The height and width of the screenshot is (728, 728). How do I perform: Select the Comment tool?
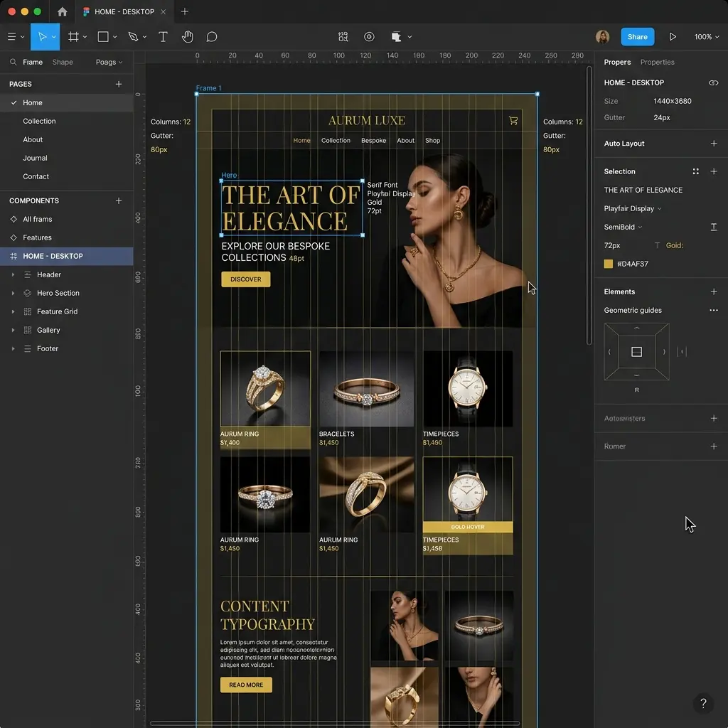(212, 37)
